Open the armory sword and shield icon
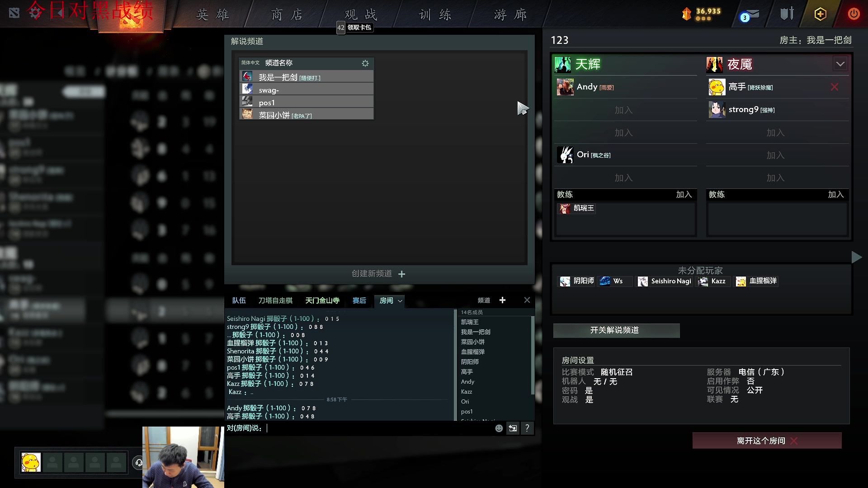 [787, 14]
